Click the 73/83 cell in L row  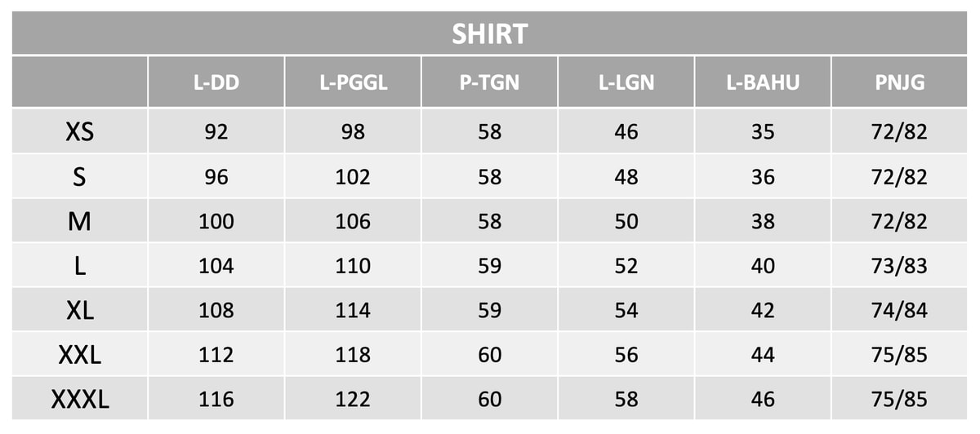pyautogui.click(x=899, y=265)
